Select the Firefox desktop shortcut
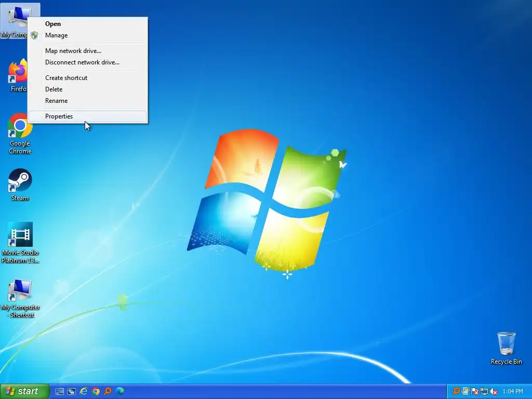This screenshot has height=399, width=532. coord(18,75)
